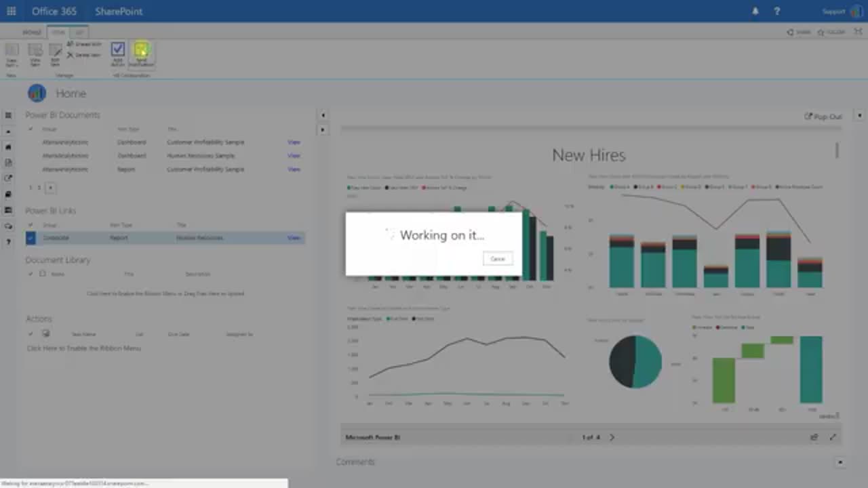This screenshot has width=868, height=488.
Task: Click the site logo next to Home
Action: [x=37, y=93]
